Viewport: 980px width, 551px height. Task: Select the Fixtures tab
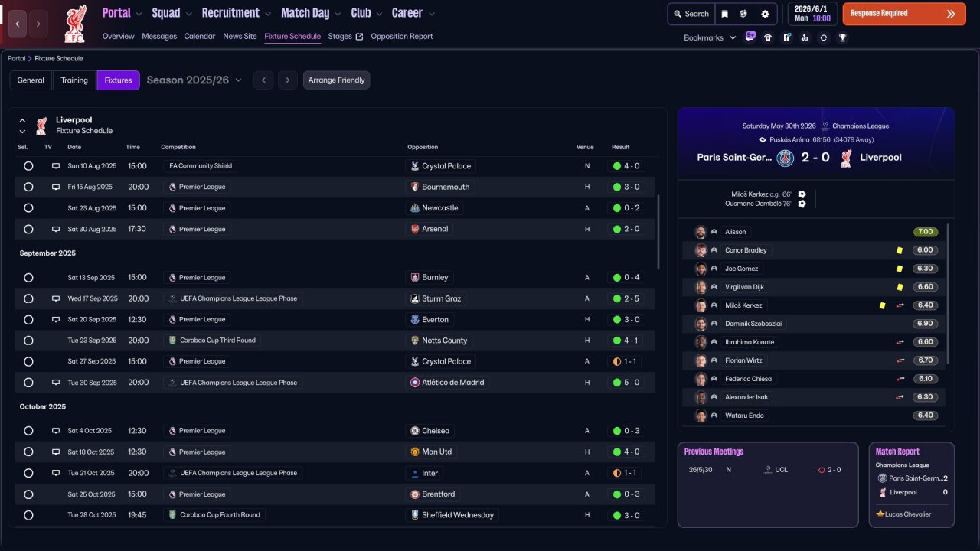click(x=119, y=80)
